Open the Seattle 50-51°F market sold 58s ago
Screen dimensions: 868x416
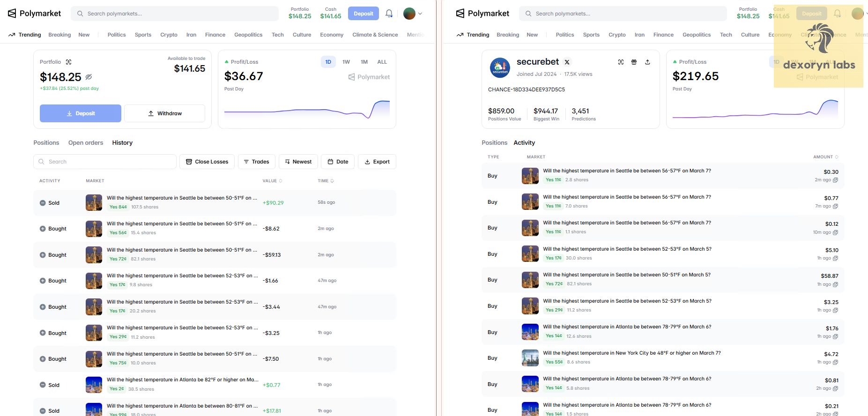182,198
